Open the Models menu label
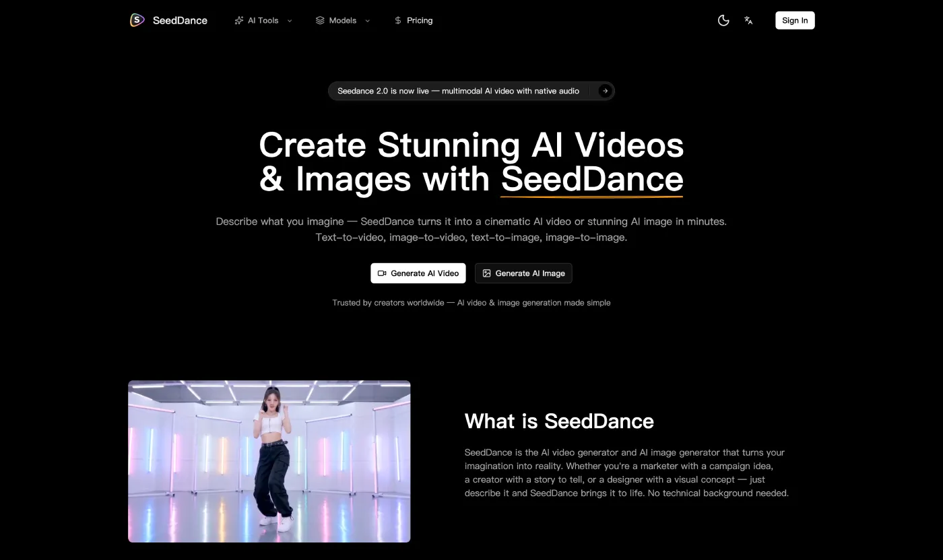 pos(342,20)
